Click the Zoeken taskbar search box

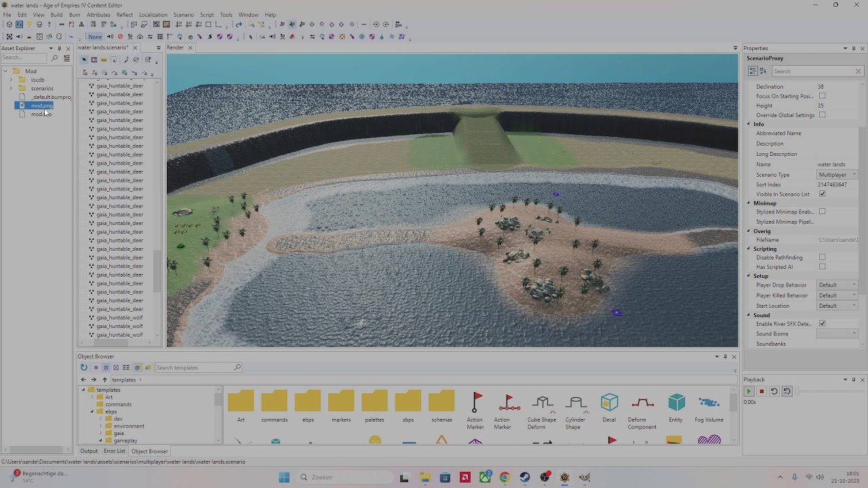pyautogui.click(x=344, y=477)
